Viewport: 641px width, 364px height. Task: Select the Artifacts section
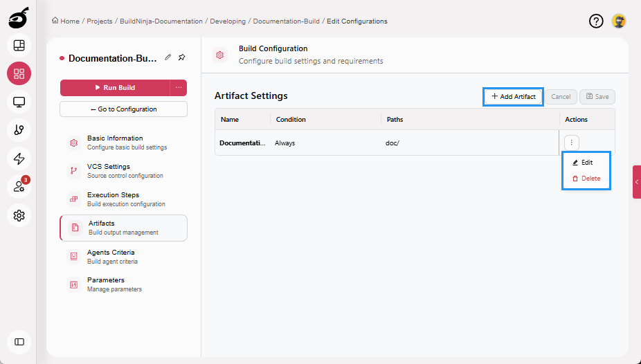coord(123,228)
